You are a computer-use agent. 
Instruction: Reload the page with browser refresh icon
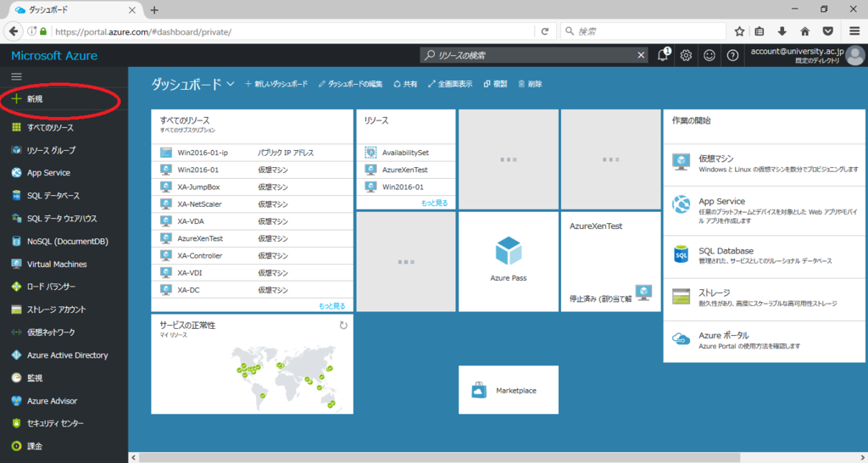click(545, 31)
